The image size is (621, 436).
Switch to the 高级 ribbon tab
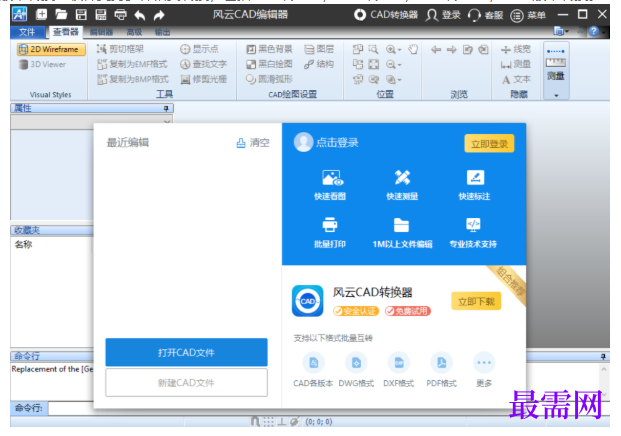134,32
